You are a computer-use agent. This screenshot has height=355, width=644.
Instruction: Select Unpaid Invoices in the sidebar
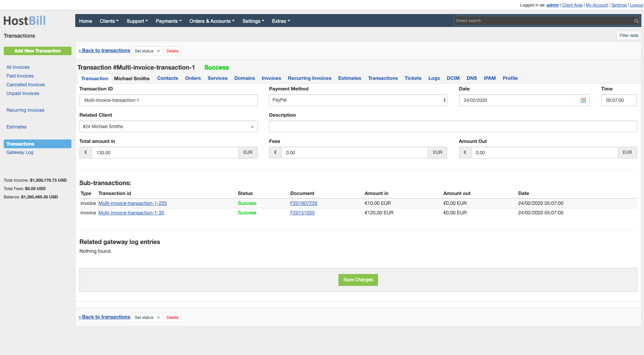(22, 93)
